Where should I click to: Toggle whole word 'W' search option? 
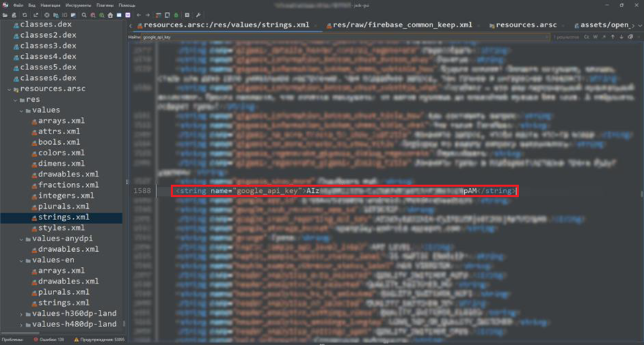[595, 37]
